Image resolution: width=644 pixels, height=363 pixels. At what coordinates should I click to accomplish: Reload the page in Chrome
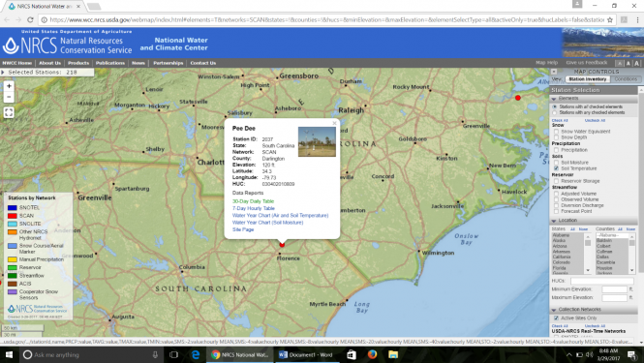click(x=30, y=19)
